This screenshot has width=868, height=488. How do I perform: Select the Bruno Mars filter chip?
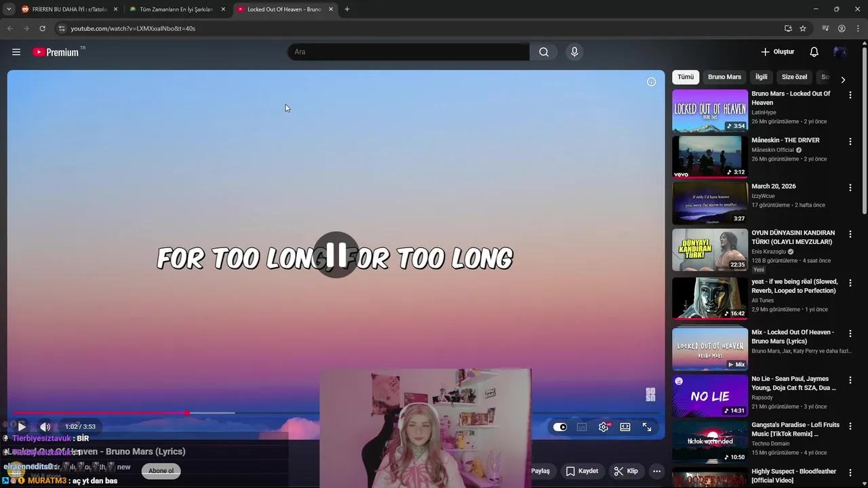[x=724, y=77]
